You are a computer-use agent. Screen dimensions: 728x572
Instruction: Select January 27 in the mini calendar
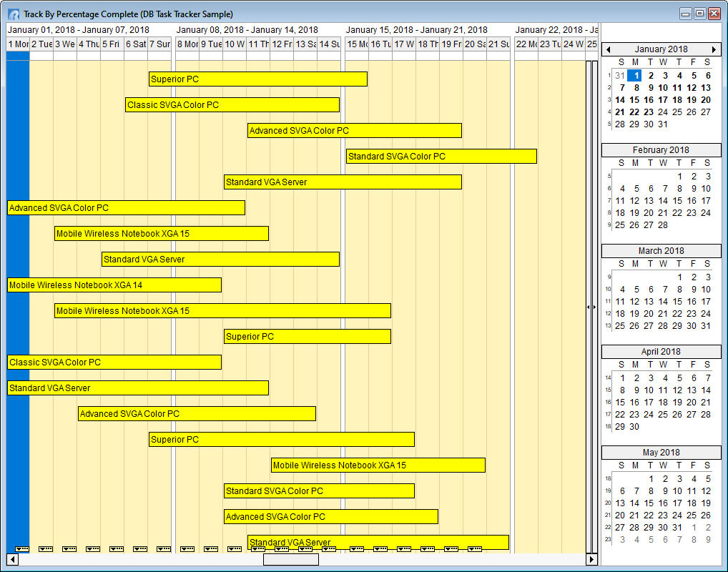706,112
